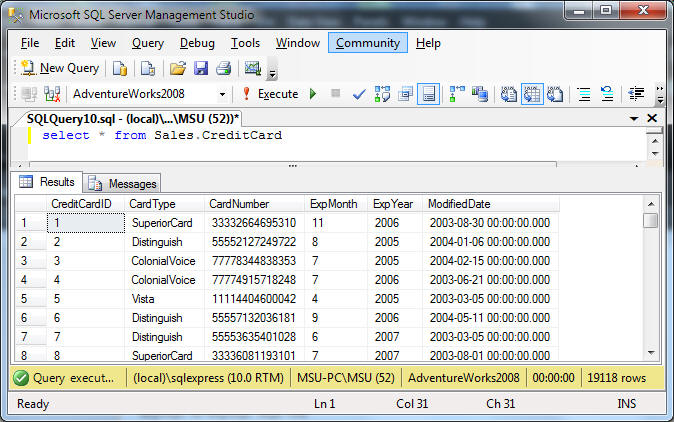The width and height of the screenshot is (674, 422).
Task: Toggle Include Client Statistics icon
Action: pos(480,94)
